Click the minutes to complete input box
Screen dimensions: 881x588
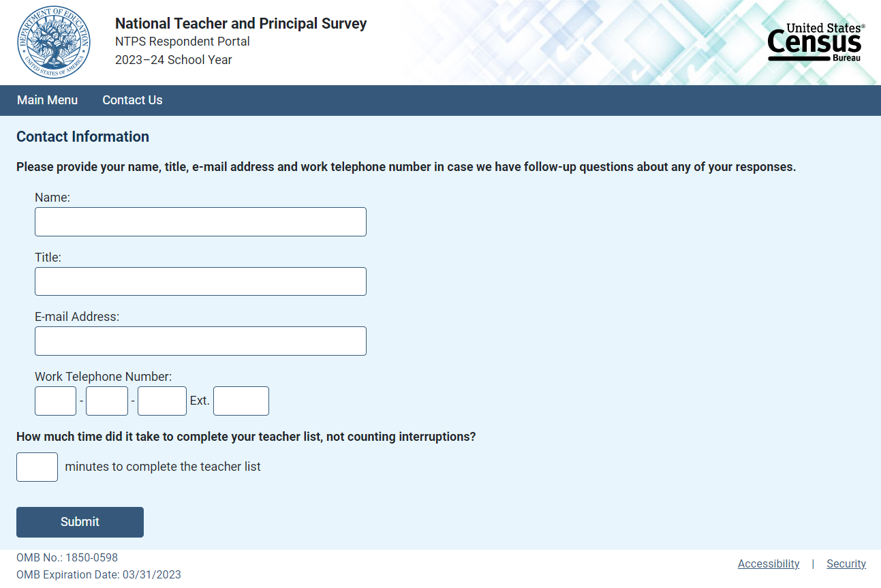click(x=37, y=467)
